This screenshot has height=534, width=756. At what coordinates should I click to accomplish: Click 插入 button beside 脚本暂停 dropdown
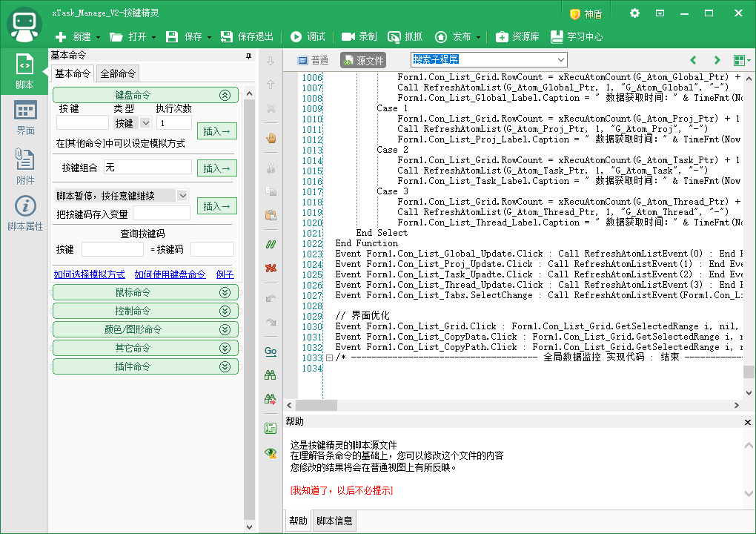point(217,206)
